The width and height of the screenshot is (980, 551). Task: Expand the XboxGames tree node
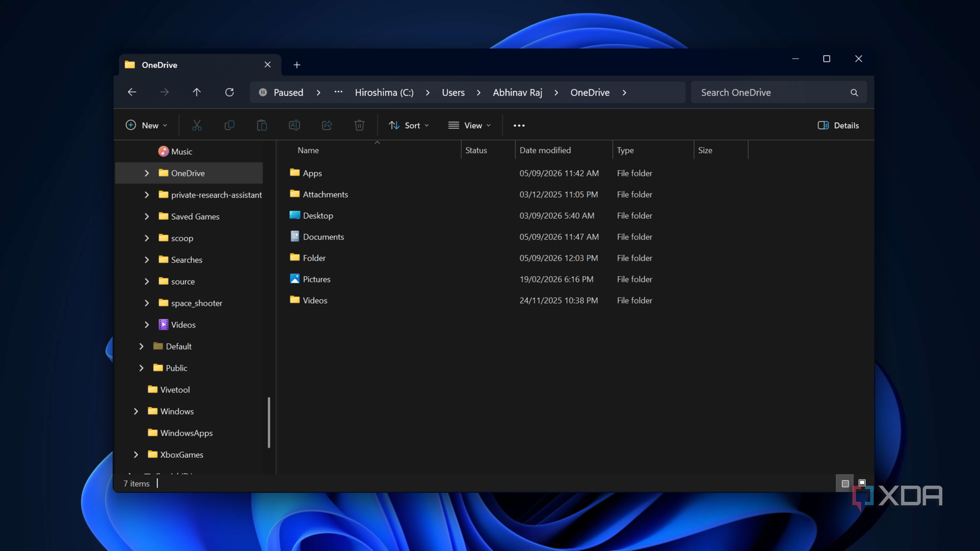pyautogui.click(x=136, y=455)
